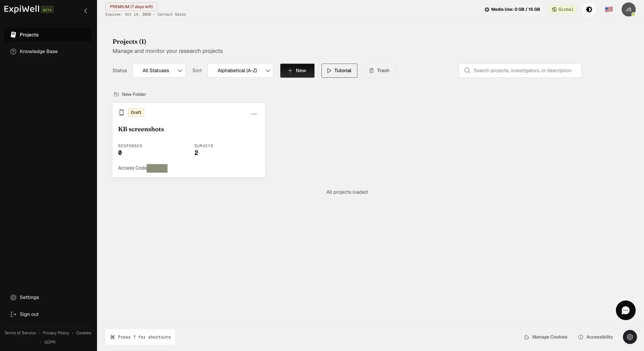Open Accessibility options
Image resolution: width=644 pixels, height=351 pixels.
[x=596, y=337]
